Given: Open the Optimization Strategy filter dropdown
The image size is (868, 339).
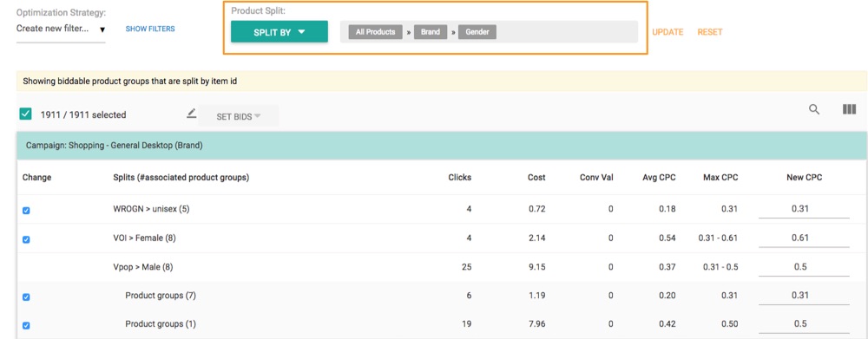Looking at the screenshot, I should 61,29.
